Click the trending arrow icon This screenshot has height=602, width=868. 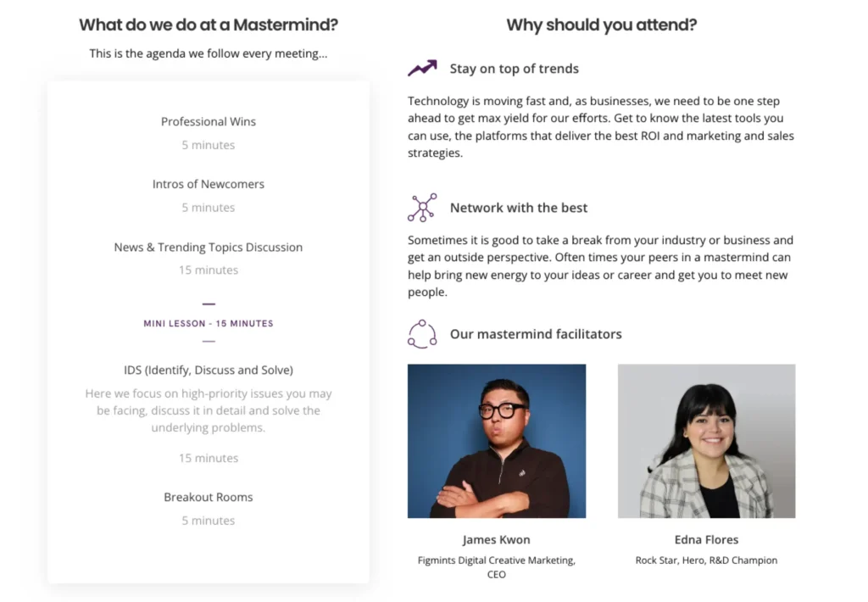click(422, 69)
